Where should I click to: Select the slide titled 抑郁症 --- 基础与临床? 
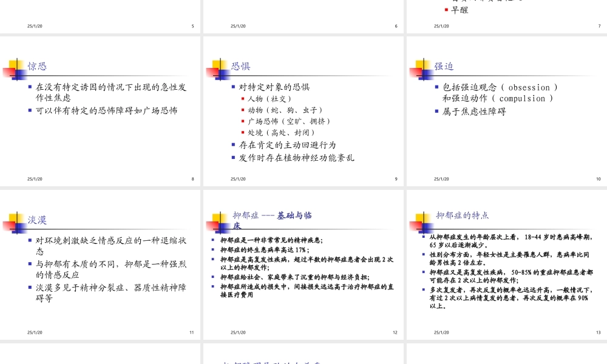(x=303, y=265)
